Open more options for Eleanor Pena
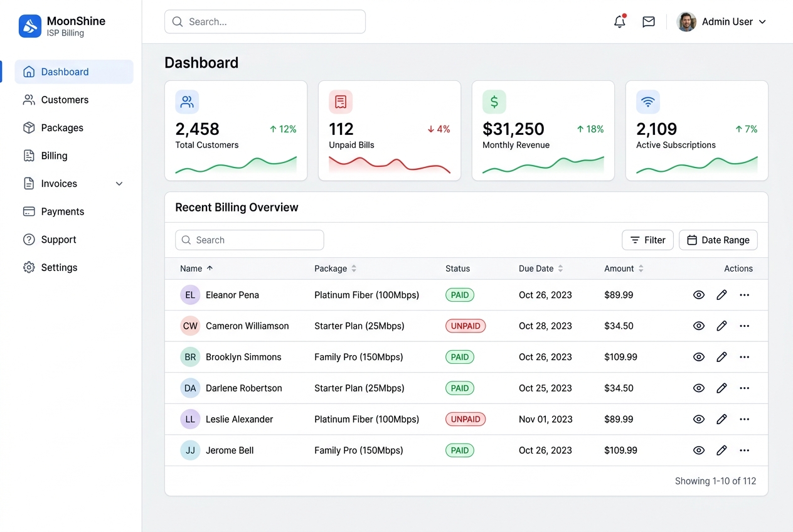 point(744,295)
